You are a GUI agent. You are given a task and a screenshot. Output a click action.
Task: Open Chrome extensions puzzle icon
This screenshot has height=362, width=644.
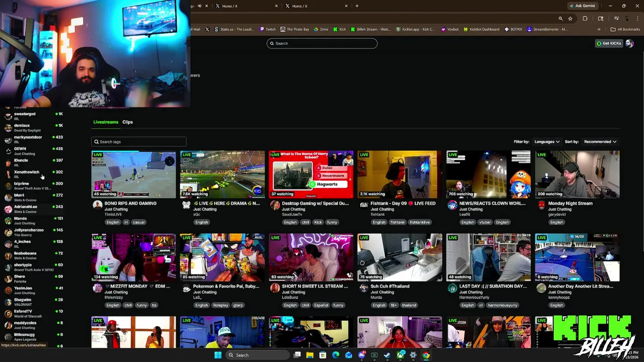click(585, 19)
